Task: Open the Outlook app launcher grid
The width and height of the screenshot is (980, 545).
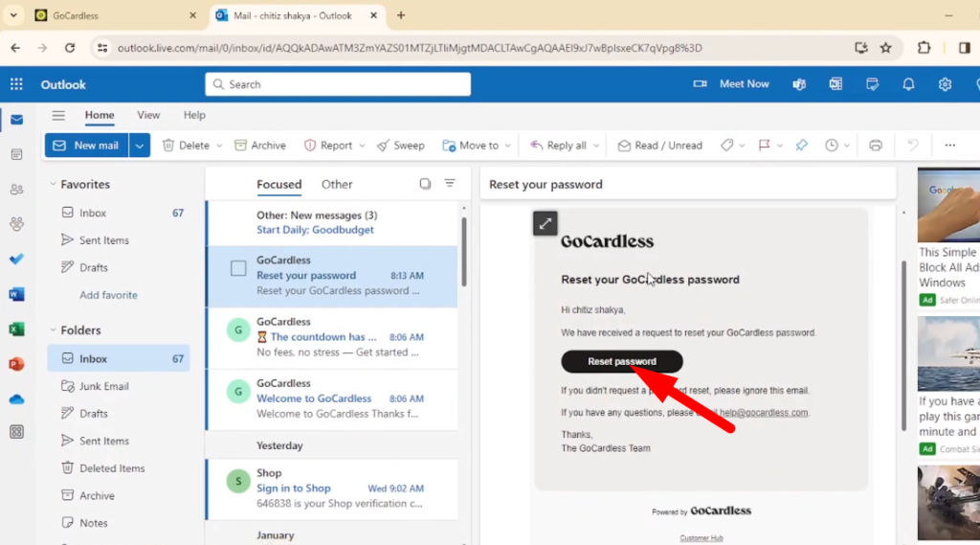Action: point(16,84)
